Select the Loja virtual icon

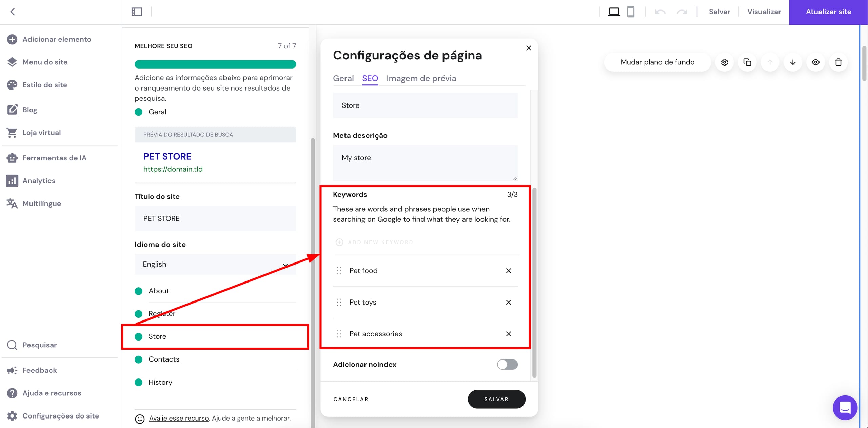tap(12, 132)
